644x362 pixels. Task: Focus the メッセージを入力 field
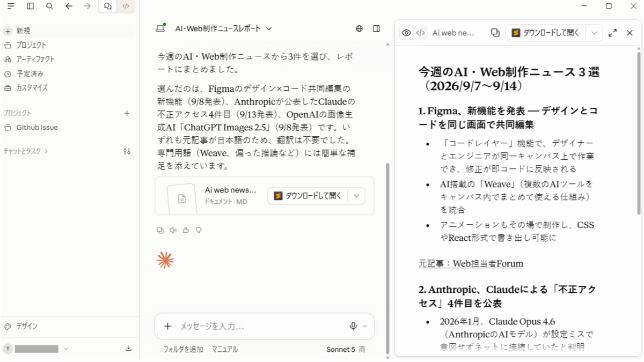coord(260,326)
